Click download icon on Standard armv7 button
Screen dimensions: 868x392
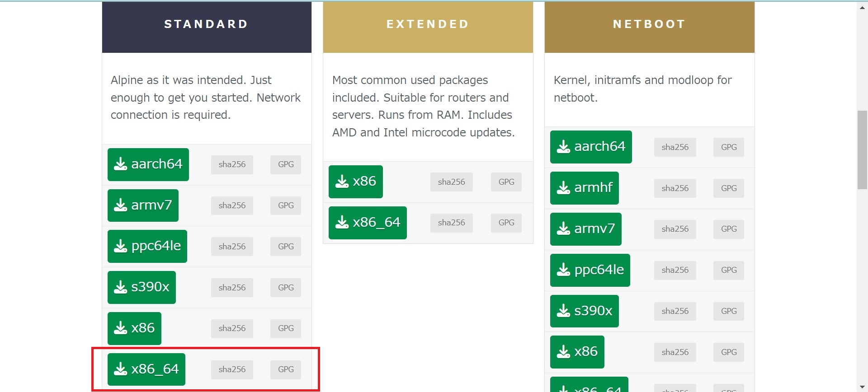pos(120,205)
